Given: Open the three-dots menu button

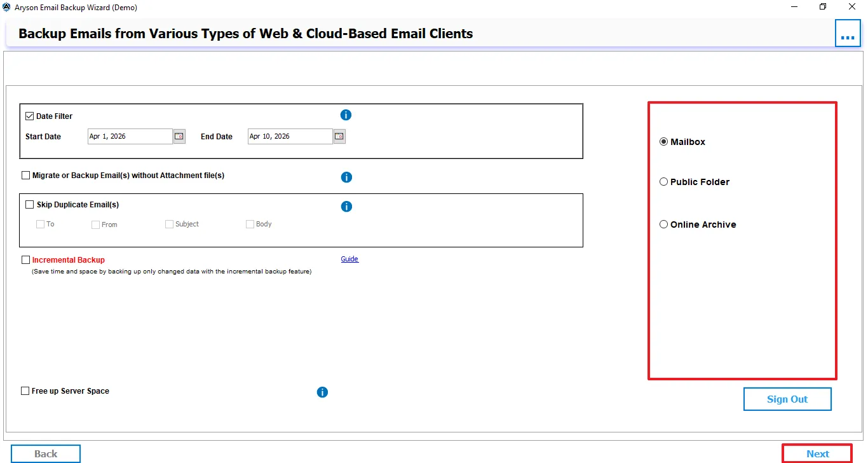Looking at the screenshot, I should pos(847,34).
